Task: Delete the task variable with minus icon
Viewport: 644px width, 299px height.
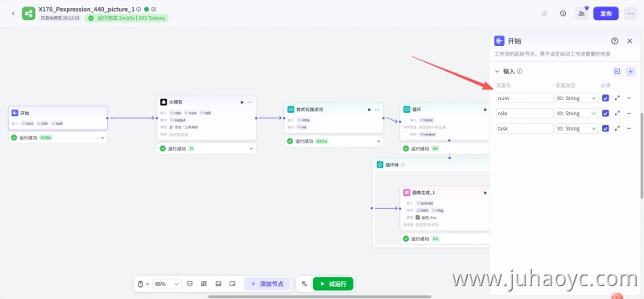Action: [x=629, y=129]
